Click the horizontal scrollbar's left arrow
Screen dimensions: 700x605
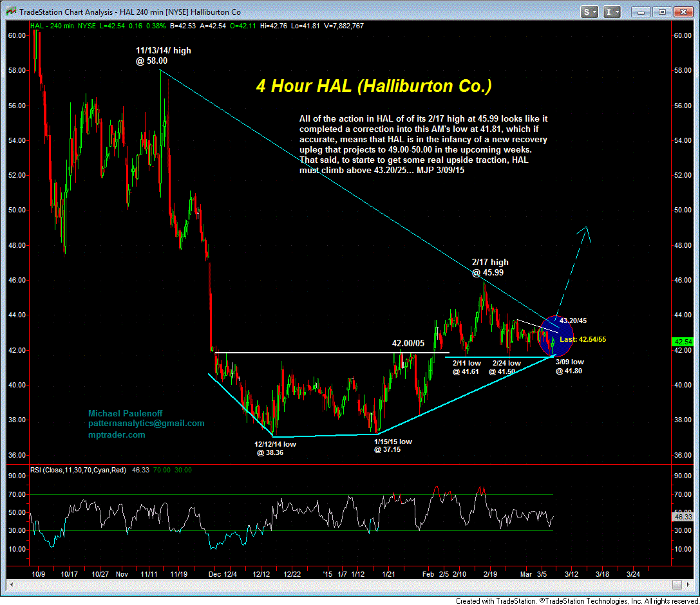tap(12, 584)
